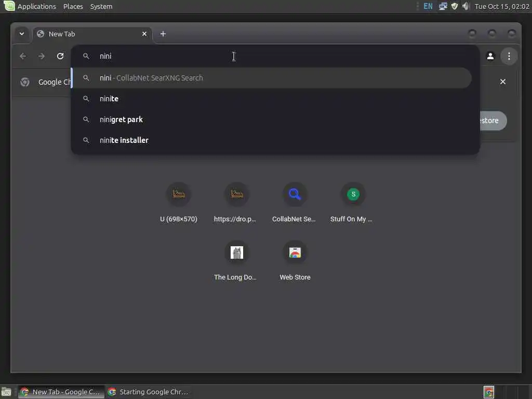Open the System menu
The width and height of the screenshot is (532, 399).
pyautogui.click(x=101, y=6)
